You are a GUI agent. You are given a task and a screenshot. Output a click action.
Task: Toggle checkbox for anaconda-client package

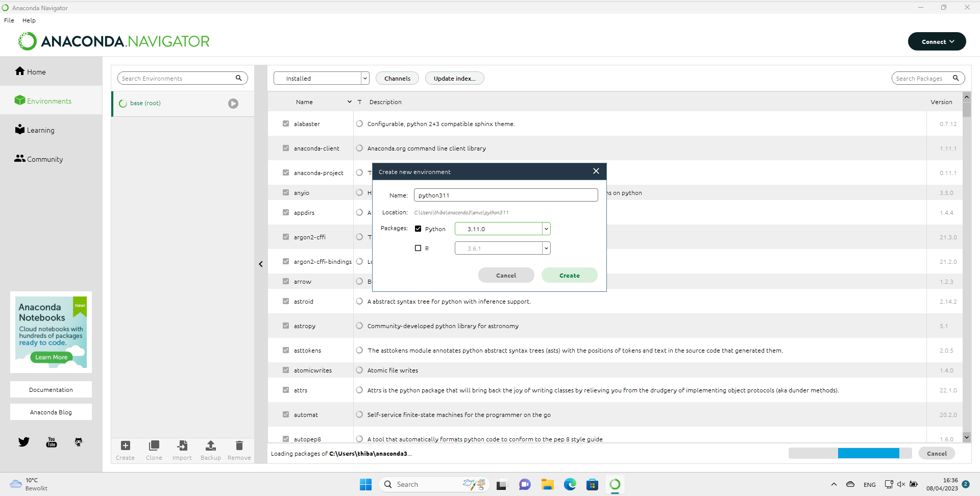[x=286, y=148]
